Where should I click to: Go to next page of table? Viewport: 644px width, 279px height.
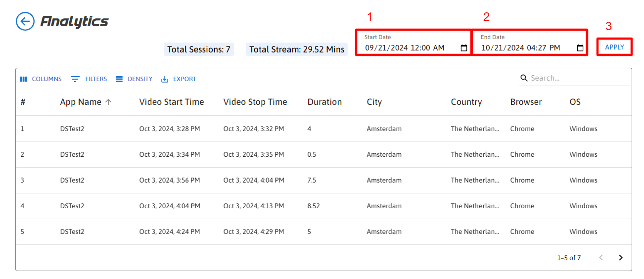click(x=621, y=258)
